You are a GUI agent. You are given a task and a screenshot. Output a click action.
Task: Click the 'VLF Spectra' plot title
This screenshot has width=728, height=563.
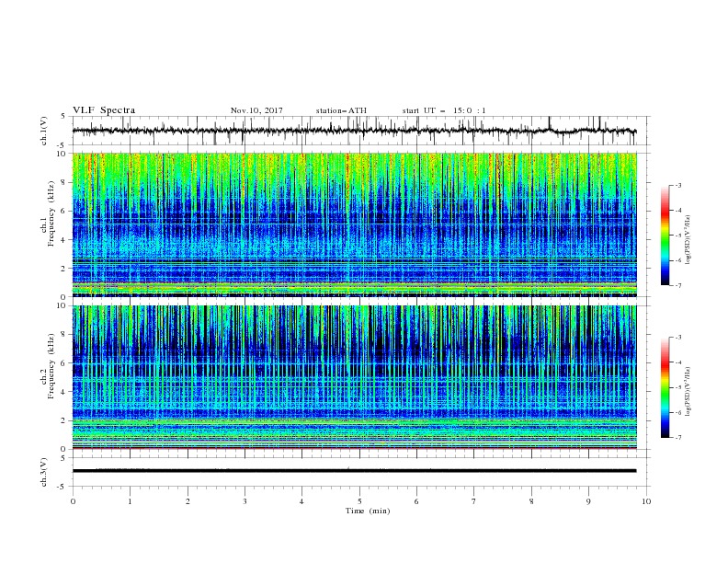pyautogui.click(x=104, y=110)
